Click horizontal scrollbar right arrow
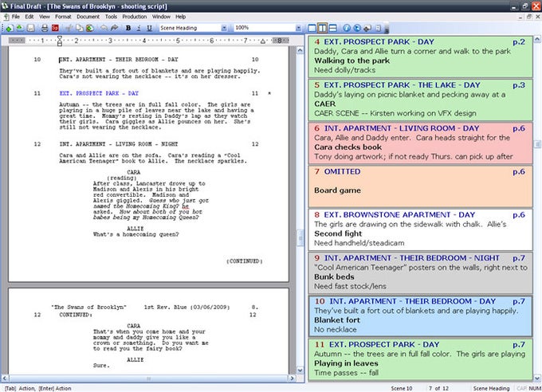Image resolution: width=542 pixels, height=392 pixels. point(292,378)
